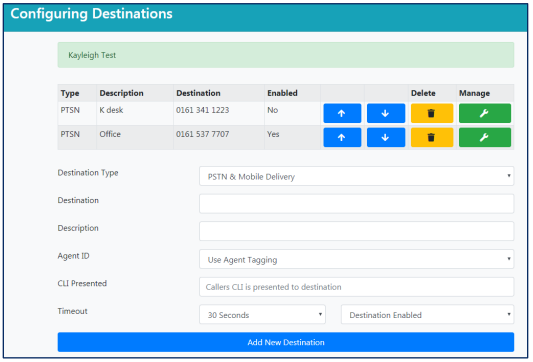Delete the K desk destination
This screenshot has height=362, width=533.
coord(432,113)
